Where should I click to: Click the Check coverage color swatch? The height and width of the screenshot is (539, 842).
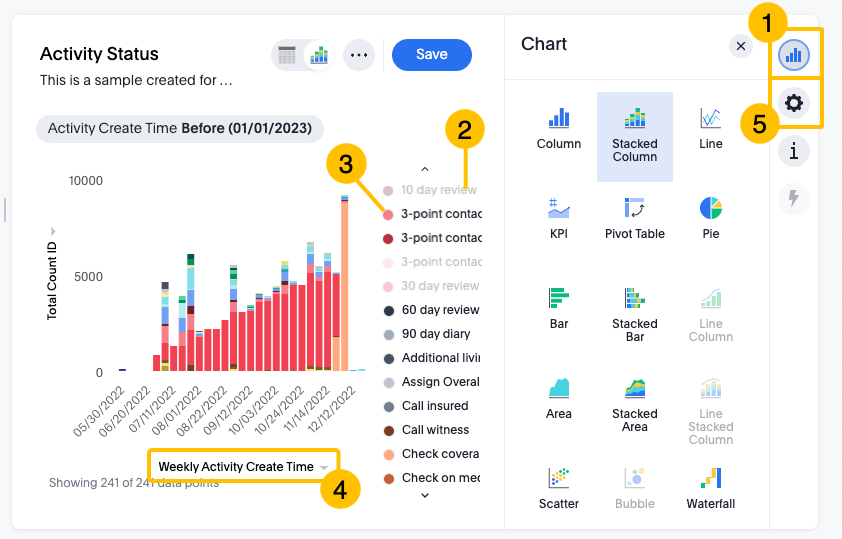pyautogui.click(x=388, y=454)
